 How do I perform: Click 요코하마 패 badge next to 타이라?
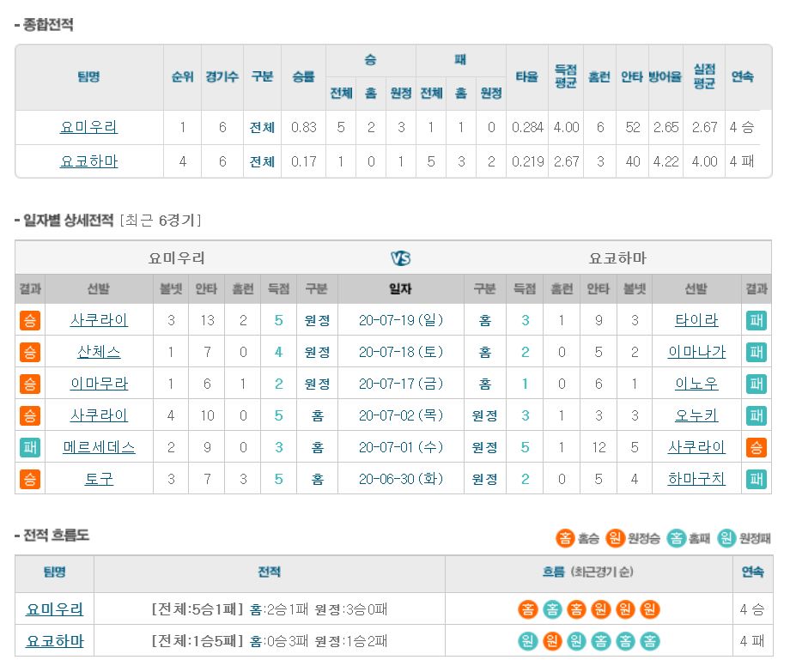tap(757, 320)
